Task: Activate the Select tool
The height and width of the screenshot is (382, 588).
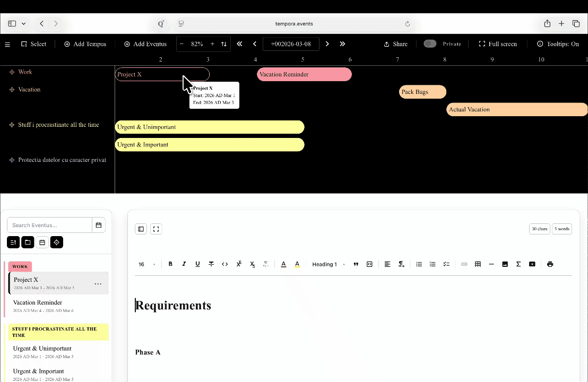Action: click(x=34, y=44)
